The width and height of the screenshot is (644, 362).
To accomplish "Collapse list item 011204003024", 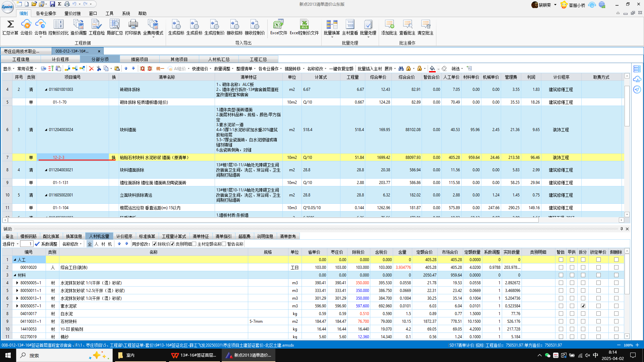I will coord(46,130).
